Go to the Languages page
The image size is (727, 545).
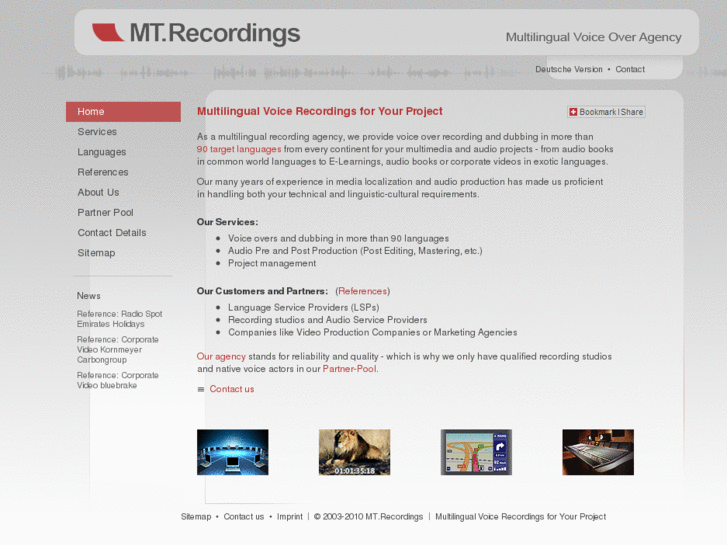tap(102, 152)
